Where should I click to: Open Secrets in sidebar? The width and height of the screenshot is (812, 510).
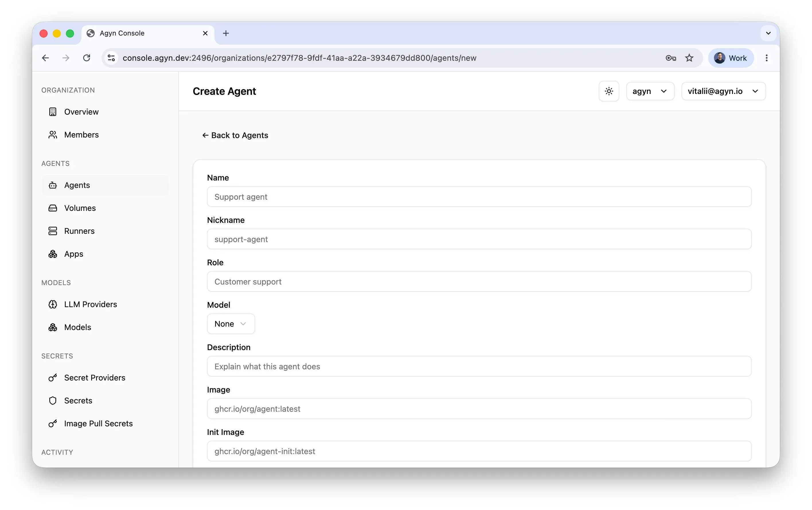click(105, 401)
